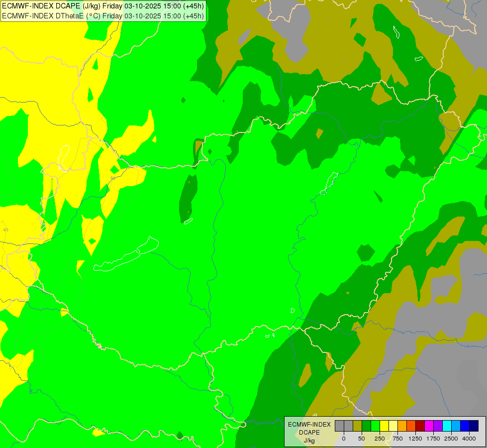Click legend scale value 750

pos(397,439)
